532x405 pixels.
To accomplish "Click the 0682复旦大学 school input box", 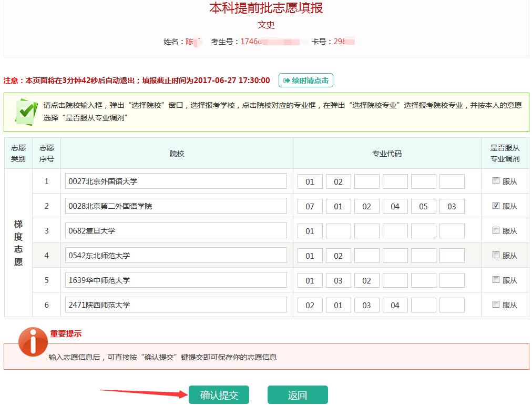I will pyautogui.click(x=176, y=231).
